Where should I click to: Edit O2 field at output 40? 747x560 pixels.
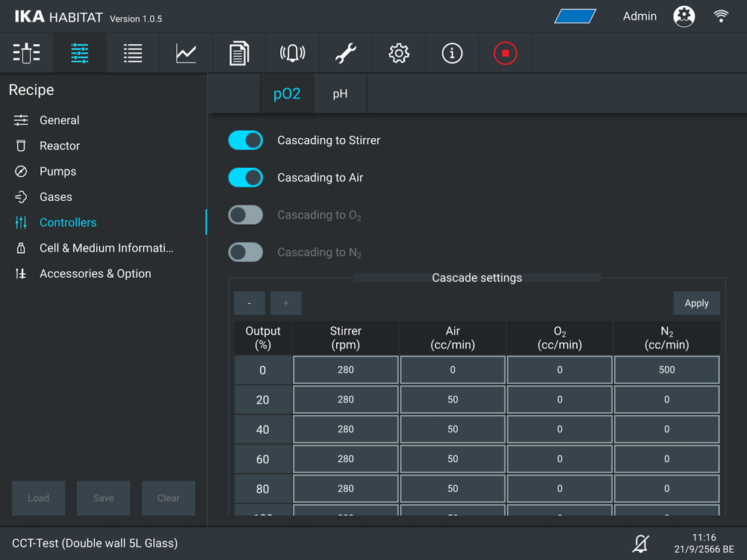[x=560, y=429]
